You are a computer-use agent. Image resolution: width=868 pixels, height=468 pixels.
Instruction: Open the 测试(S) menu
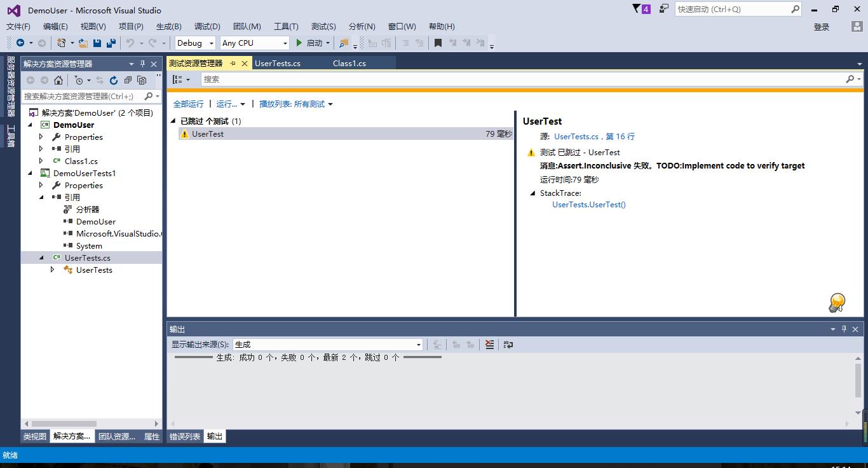pyautogui.click(x=323, y=26)
